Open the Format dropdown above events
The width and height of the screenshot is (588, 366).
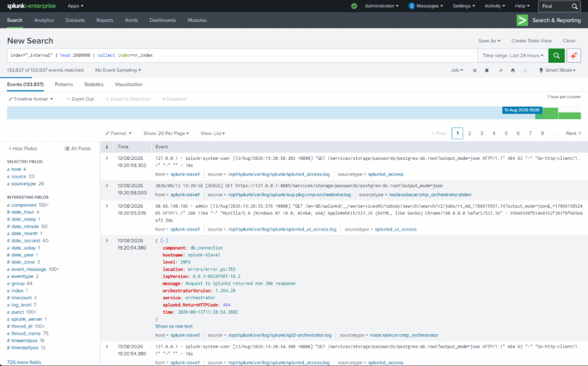[x=119, y=134]
